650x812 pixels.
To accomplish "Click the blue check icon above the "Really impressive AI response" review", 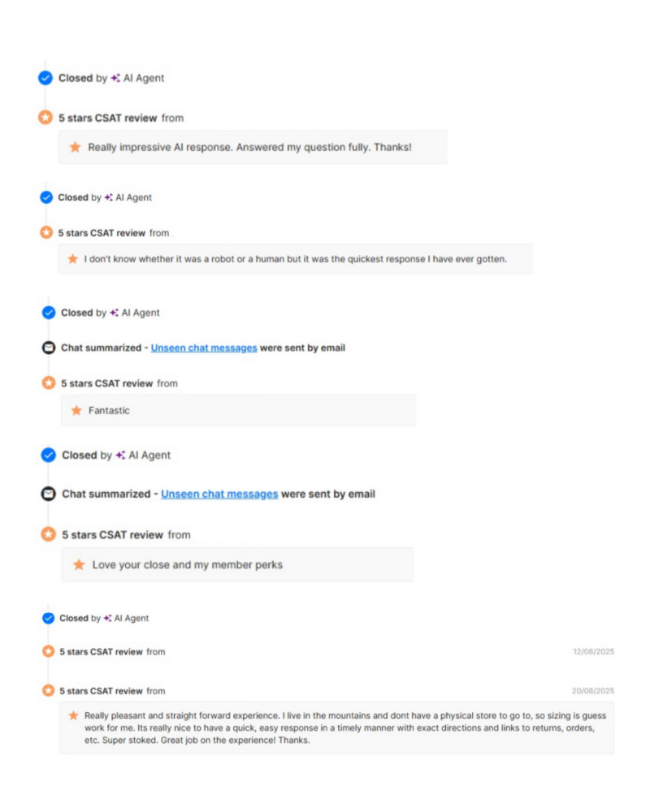I will coord(45,79).
